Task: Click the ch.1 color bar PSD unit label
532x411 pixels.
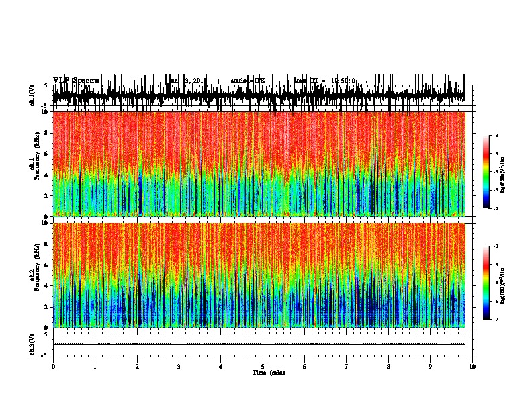Action: pos(503,175)
